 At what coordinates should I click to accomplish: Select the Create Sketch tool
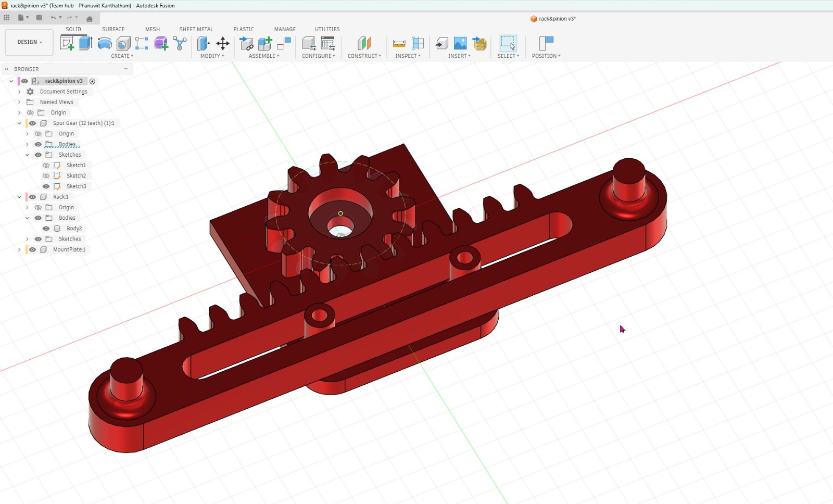(67, 43)
